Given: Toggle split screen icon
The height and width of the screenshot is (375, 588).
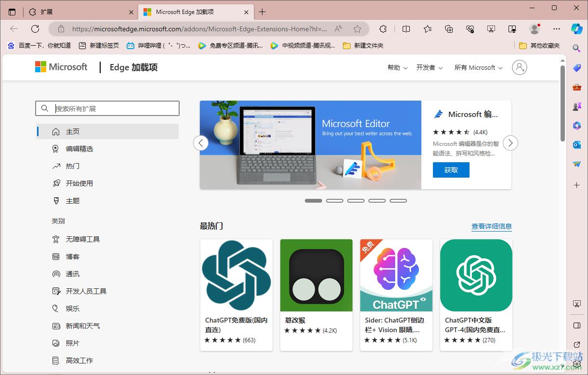Looking at the screenshot, I should coord(406,29).
